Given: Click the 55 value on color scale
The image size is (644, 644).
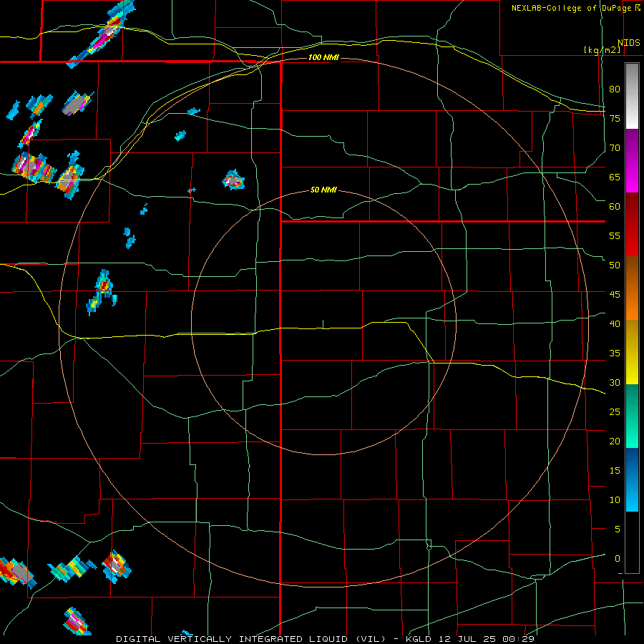Looking at the screenshot, I should coord(615,235).
